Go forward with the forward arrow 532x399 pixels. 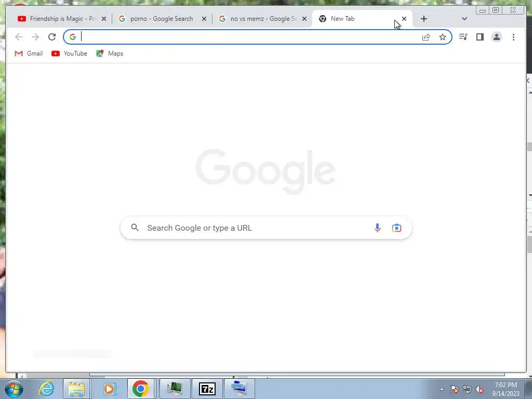(35, 37)
